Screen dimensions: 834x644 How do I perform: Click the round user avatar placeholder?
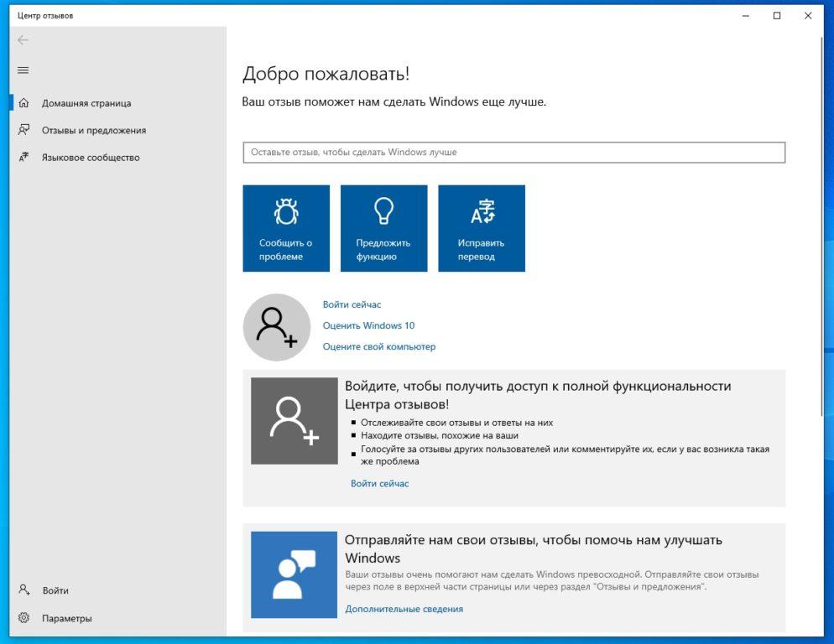point(277,327)
